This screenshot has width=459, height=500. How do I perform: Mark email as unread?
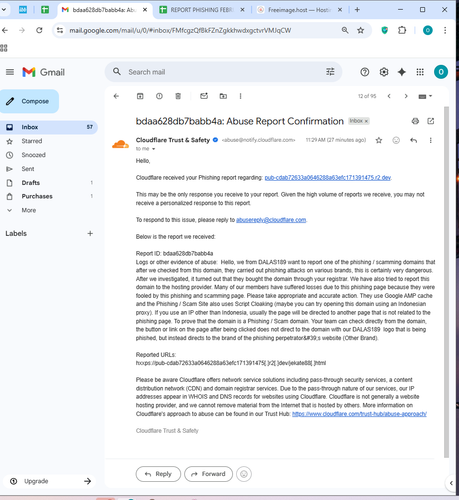pos(204,96)
